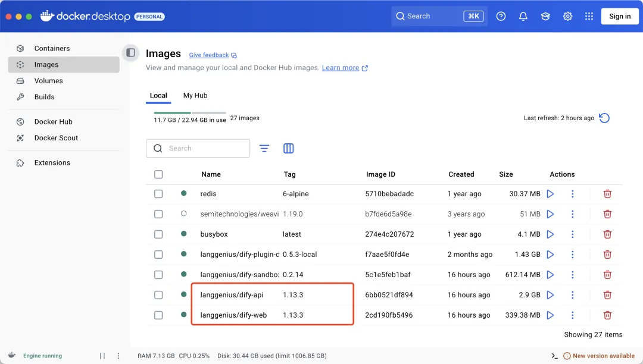Click the Sign in button
The height and width of the screenshot is (364, 643).
point(620,17)
